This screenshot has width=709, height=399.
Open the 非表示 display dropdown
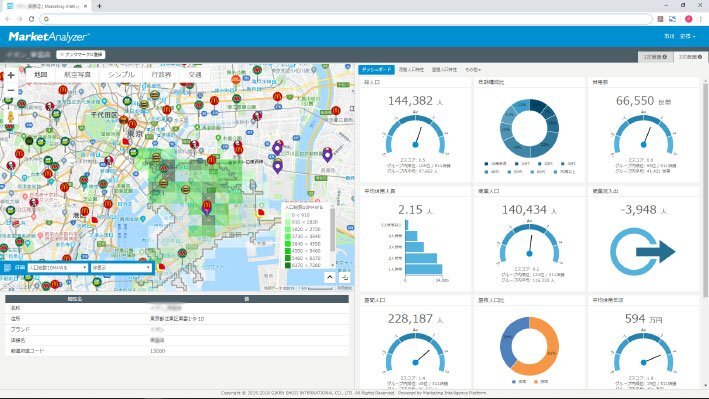tap(121, 268)
